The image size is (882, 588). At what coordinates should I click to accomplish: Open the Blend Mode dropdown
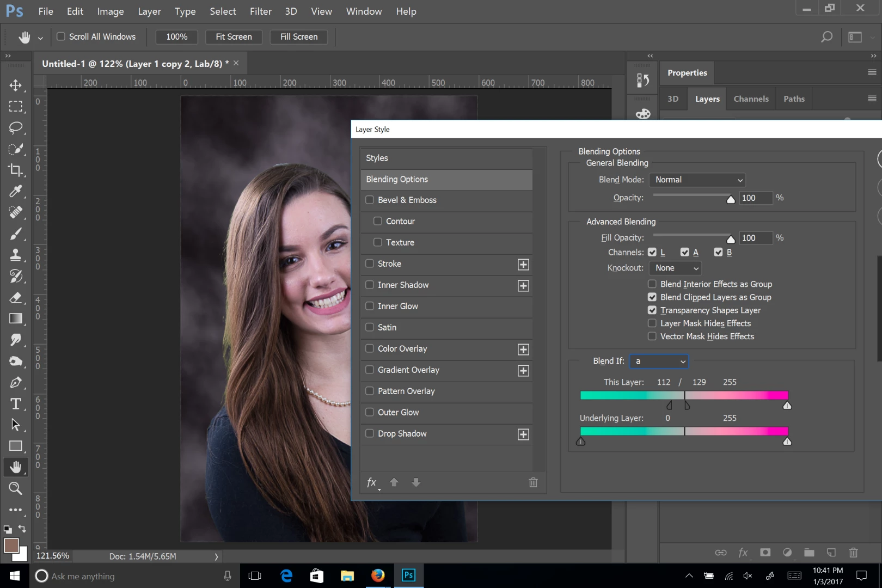[697, 180]
